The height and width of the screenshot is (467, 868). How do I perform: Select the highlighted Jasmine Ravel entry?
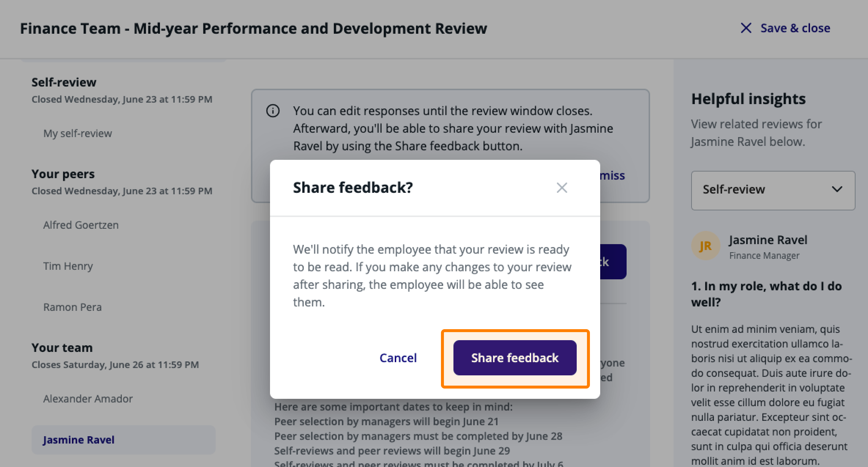[123, 440]
